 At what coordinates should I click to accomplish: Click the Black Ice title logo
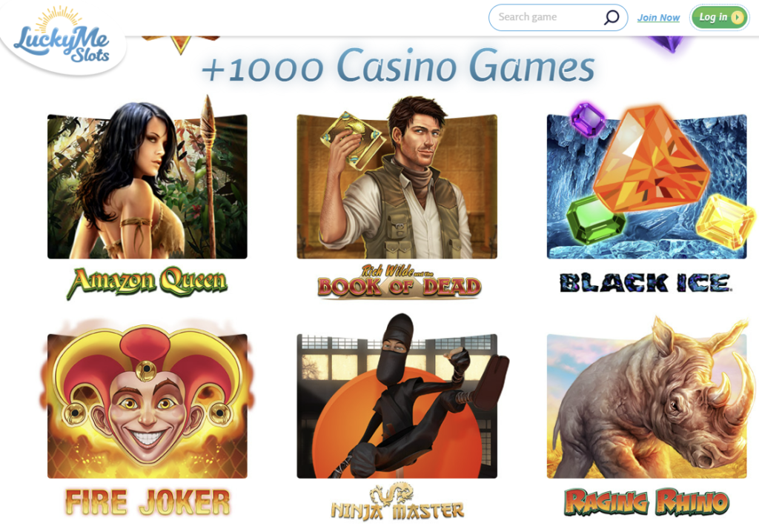[646, 283]
